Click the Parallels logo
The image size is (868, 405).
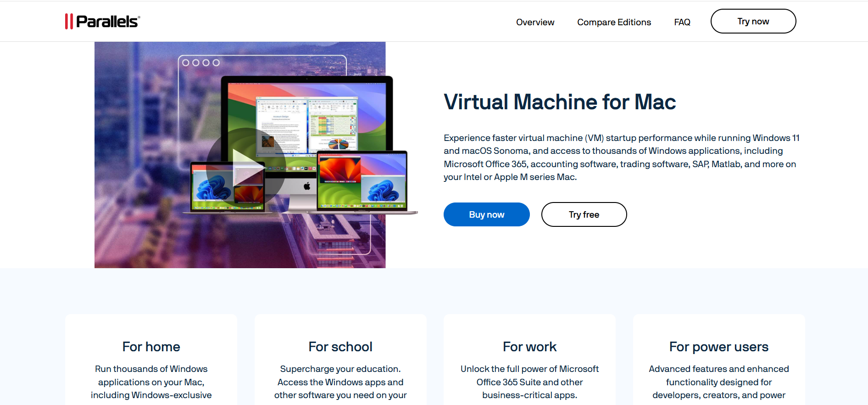(x=102, y=21)
